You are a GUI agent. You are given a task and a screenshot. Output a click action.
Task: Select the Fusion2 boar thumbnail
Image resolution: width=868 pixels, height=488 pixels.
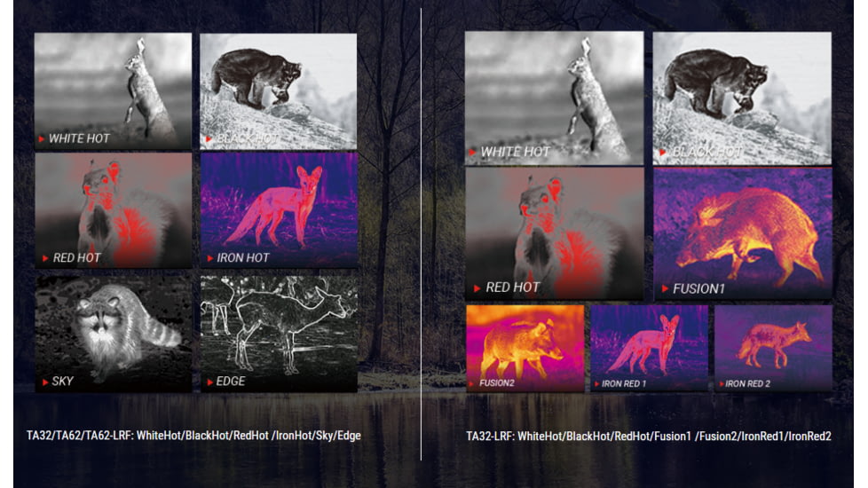coord(525,349)
